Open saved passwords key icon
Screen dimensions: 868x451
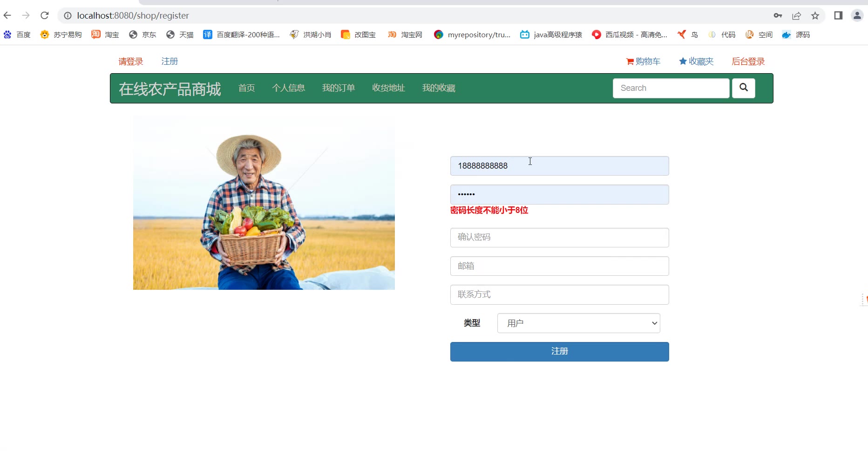pos(778,15)
